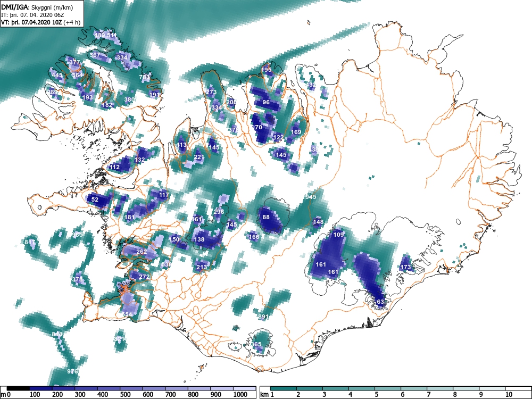Click the '976' value offshore in the southwest

tap(72, 371)
